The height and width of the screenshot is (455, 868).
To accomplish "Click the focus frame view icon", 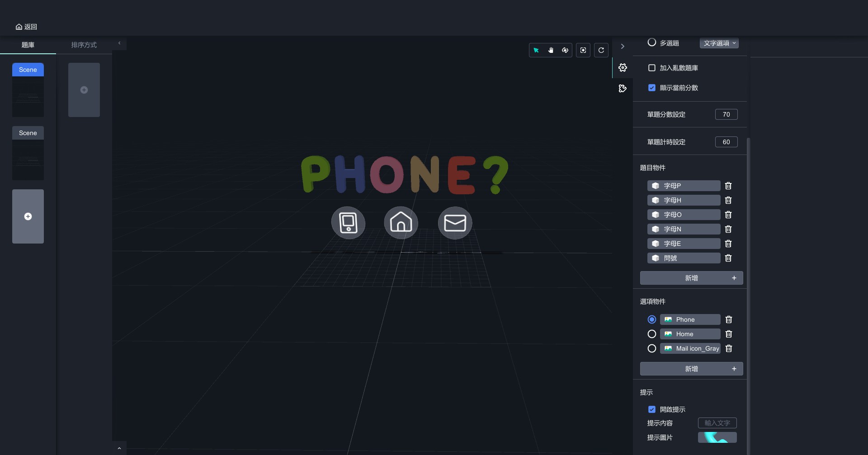I will (x=583, y=50).
